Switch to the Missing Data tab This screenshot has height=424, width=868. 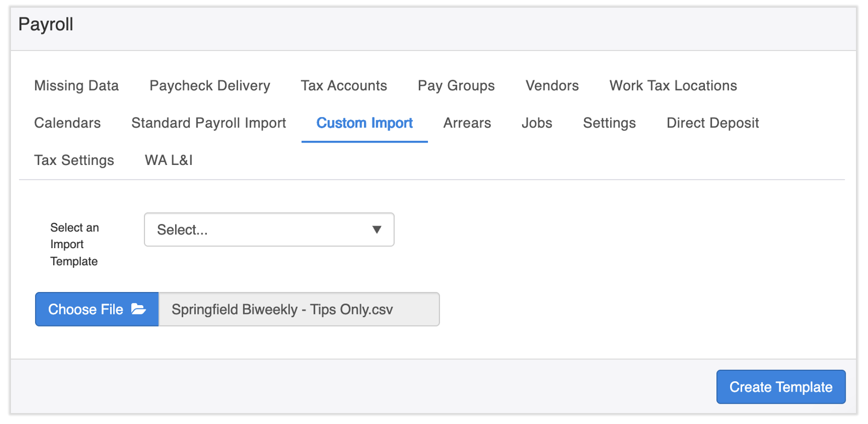(76, 86)
